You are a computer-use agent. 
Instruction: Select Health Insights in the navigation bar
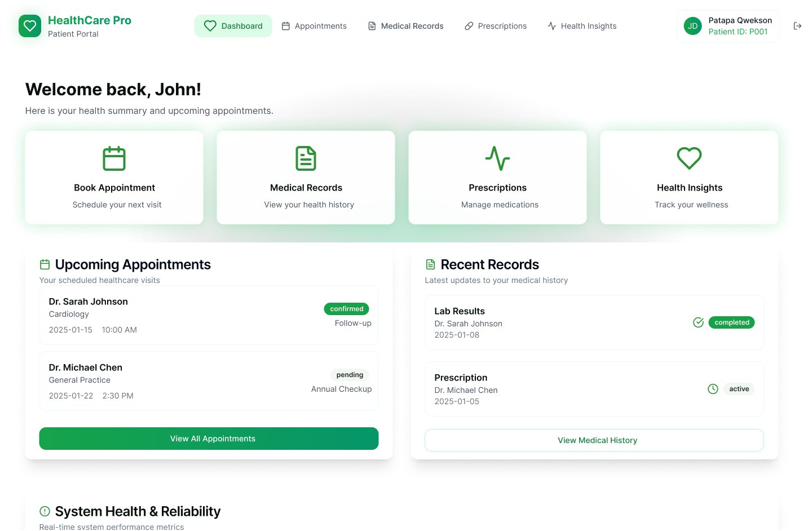point(582,26)
